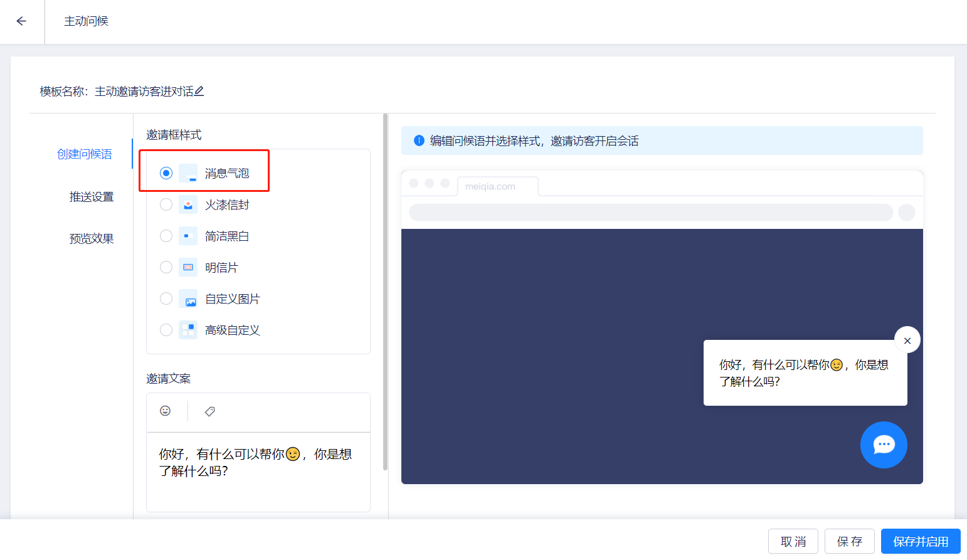Click the invitation text editing area
Viewport: 967px width, 560px height.
tap(258, 472)
